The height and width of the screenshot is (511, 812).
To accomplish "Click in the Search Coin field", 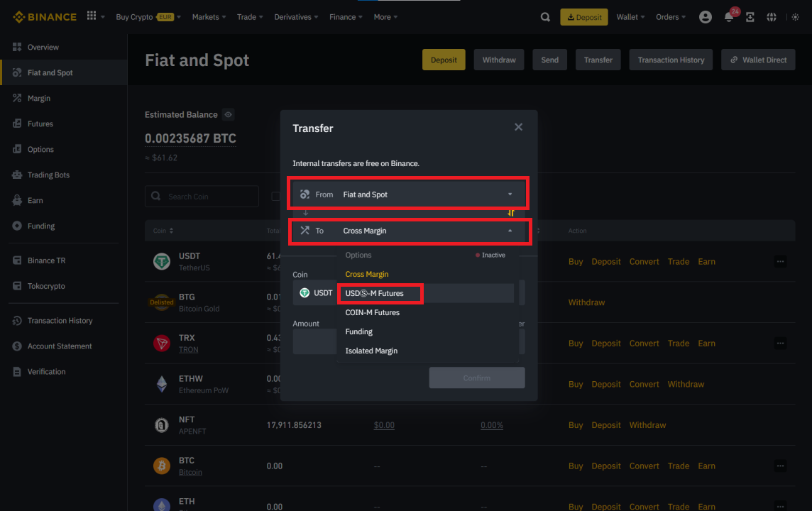I will 202,196.
